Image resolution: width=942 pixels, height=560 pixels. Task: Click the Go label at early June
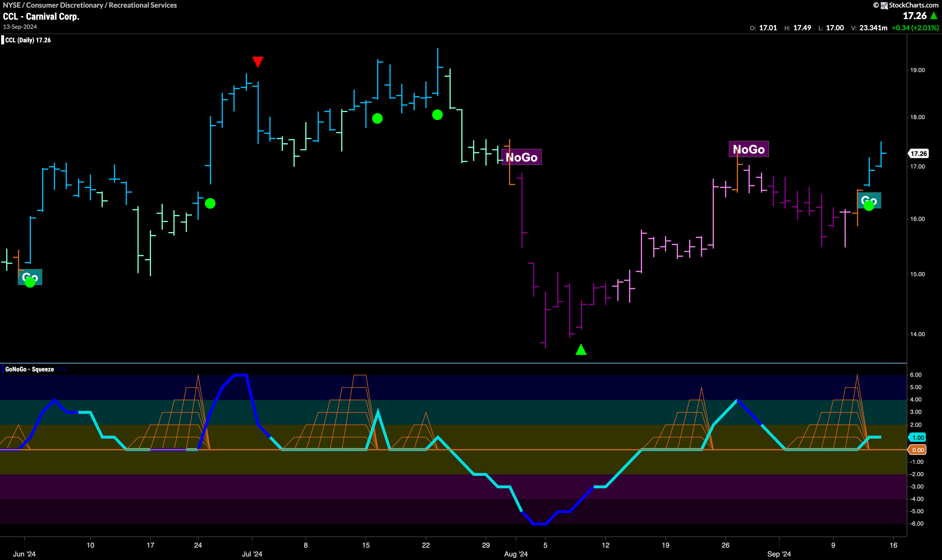pyautogui.click(x=30, y=277)
